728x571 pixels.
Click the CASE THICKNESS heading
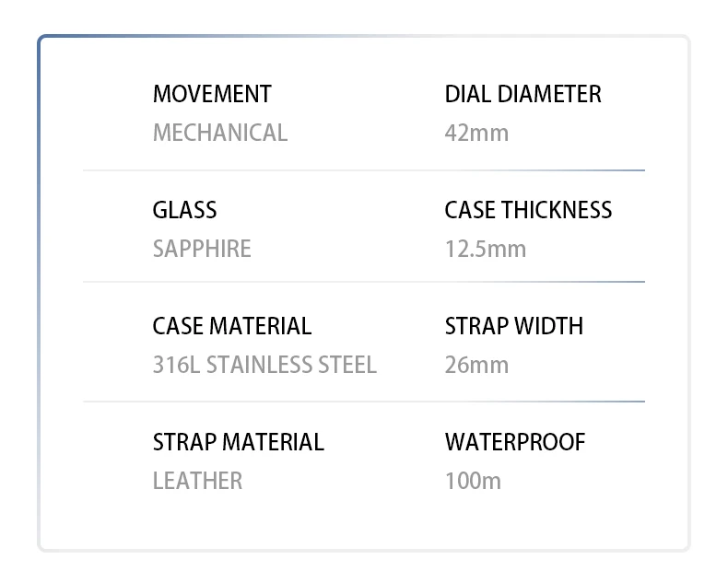(x=528, y=210)
